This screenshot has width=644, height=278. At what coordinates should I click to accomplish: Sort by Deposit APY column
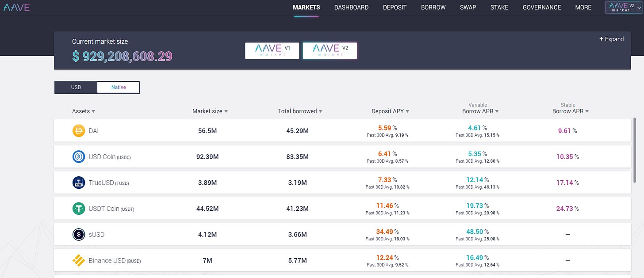(390, 111)
